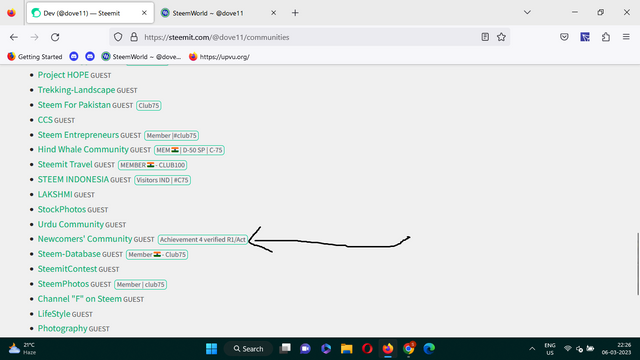
Task: Open the Windows Start menu
Action: pyautogui.click(x=211, y=349)
